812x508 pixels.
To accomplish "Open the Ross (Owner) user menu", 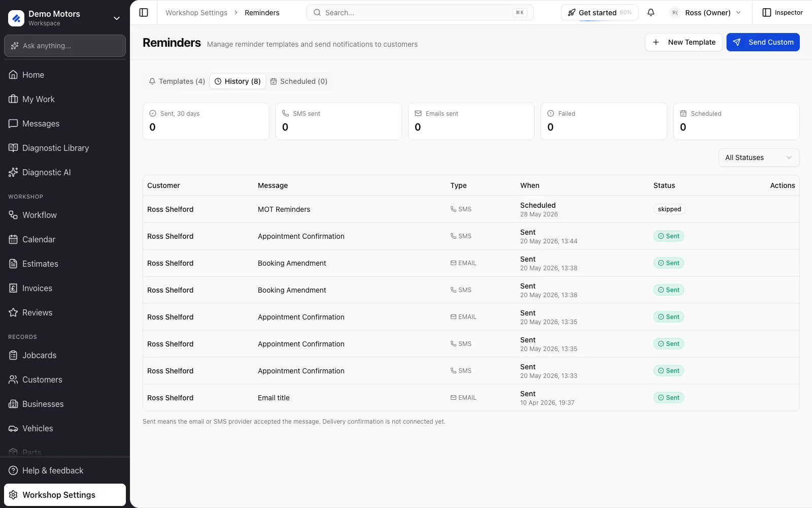I will (706, 13).
